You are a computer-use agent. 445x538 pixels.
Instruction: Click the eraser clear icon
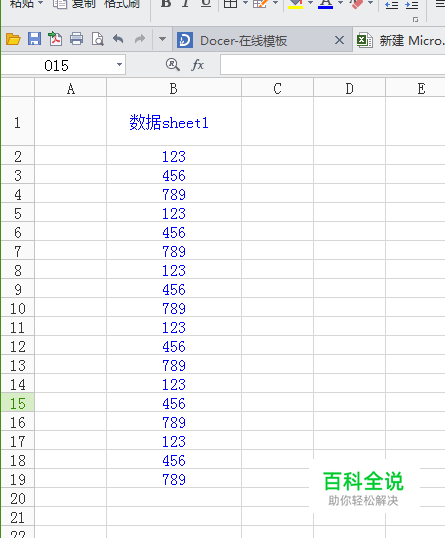point(356,4)
